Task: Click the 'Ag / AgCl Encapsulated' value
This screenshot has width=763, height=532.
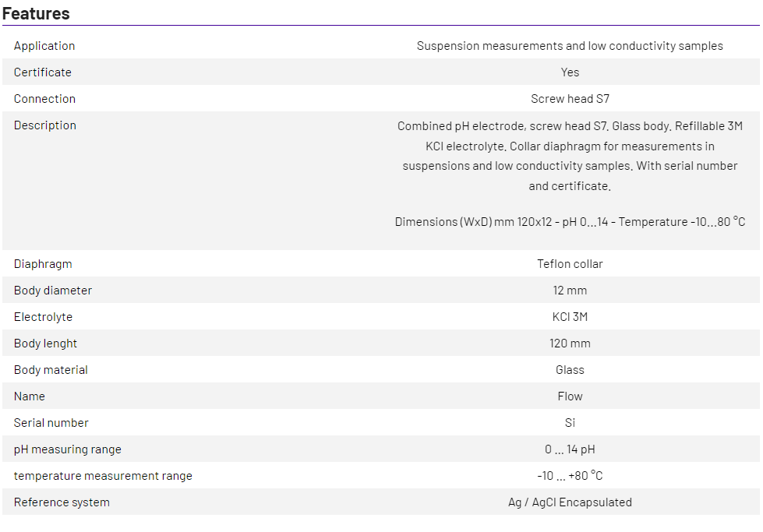Action: [570, 502]
